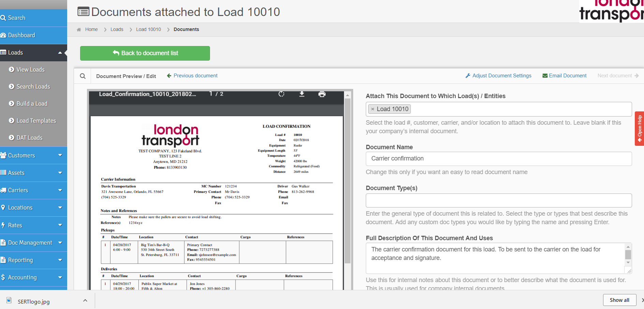This screenshot has width=644, height=309.
Task: Expand the Customers menu
Action: (x=33, y=155)
